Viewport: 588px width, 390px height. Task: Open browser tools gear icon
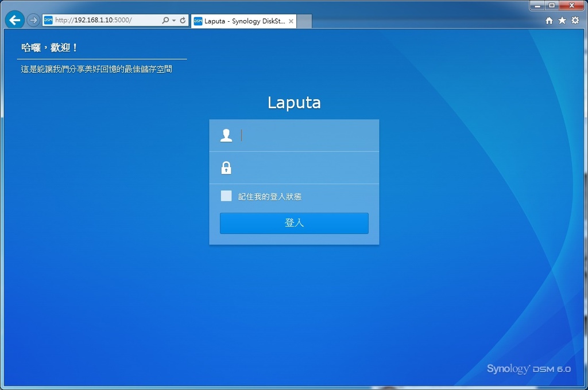[x=575, y=20]
